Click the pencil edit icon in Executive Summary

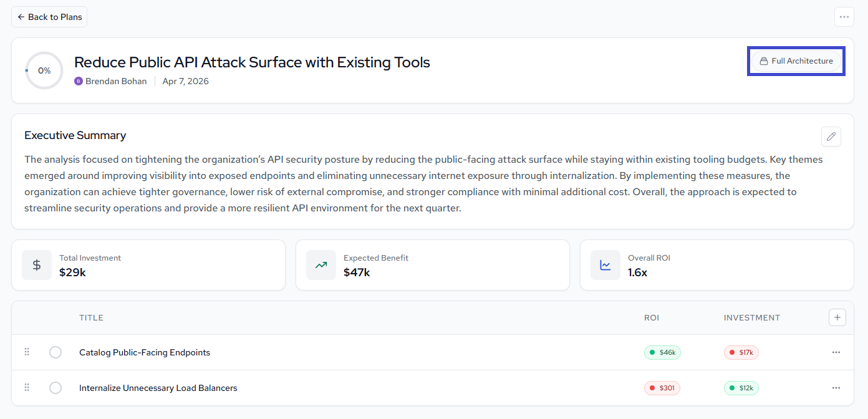831,137
